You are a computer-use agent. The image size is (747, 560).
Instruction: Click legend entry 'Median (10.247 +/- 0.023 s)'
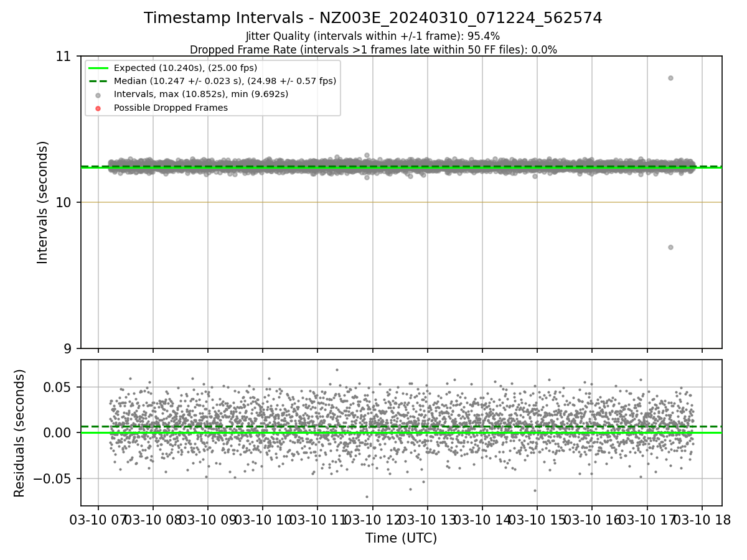pos(225,81)
